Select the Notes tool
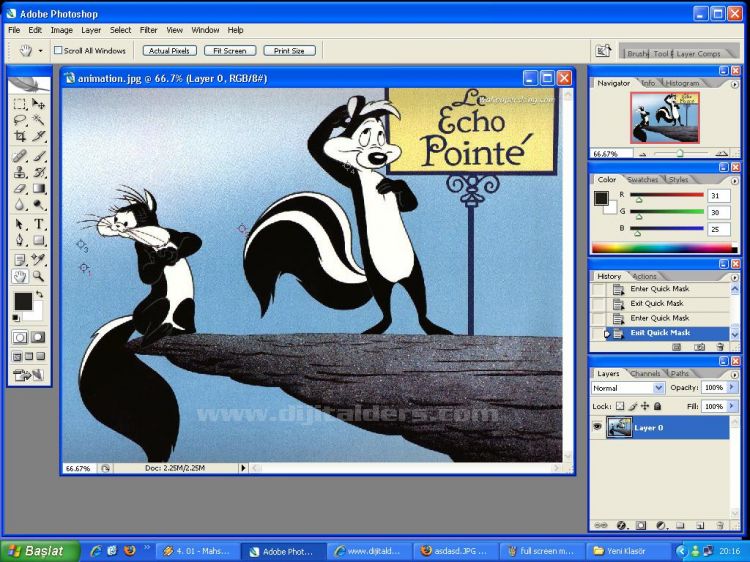Image resolution: width=750 pixels, height=562 pixels. [20, 260]
